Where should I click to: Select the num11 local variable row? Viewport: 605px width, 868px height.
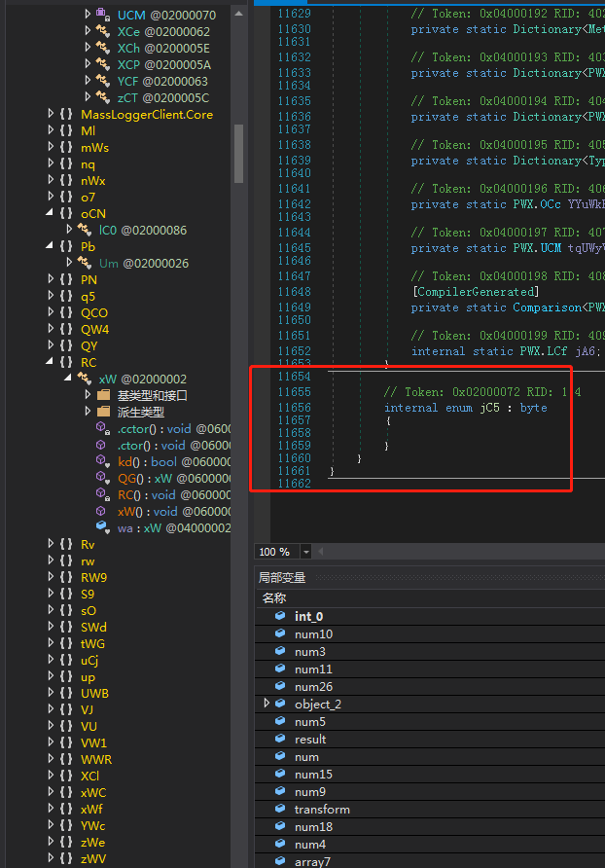(x=430, y=669)
